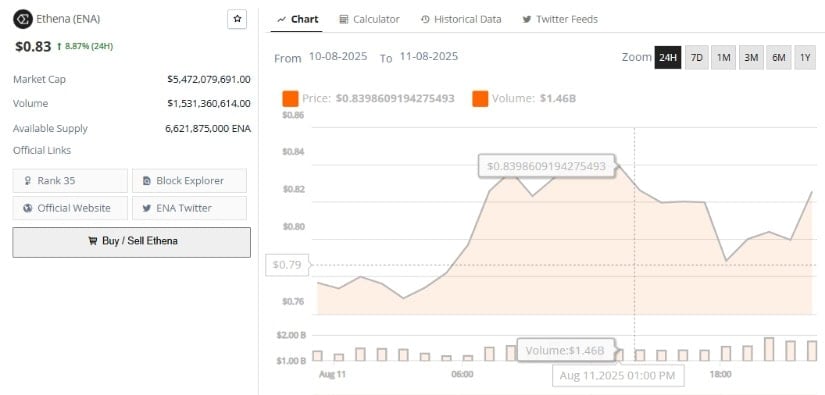Click the price tooltip $0.8398609194275493 on chart
This screenshot has width=825, height=395.
[546, 166]
